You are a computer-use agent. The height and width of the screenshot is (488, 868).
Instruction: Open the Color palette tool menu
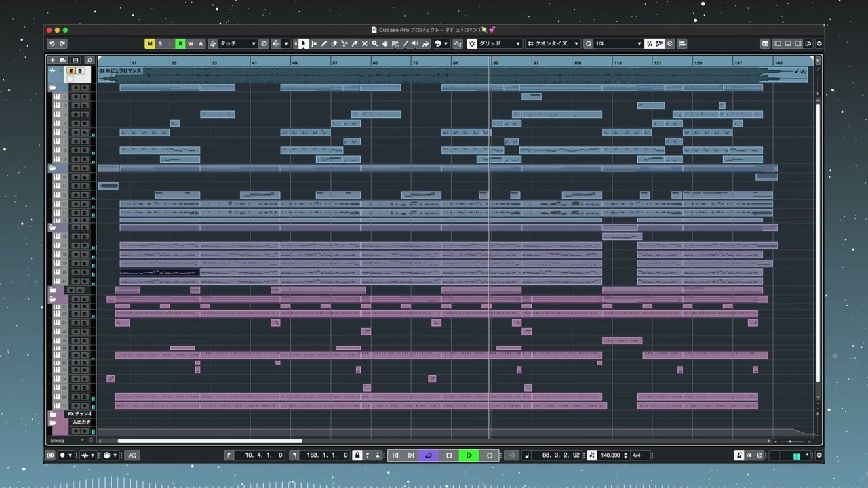pyautogui.click(x=440, y=43)
